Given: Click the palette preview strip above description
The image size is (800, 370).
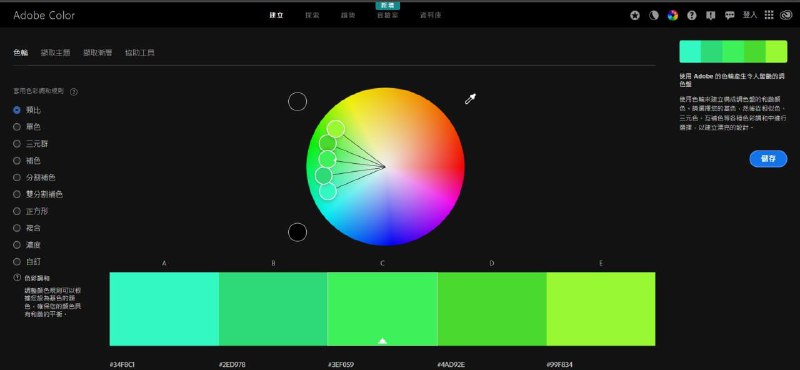Looking at the screenshot, I should (733, 52).
